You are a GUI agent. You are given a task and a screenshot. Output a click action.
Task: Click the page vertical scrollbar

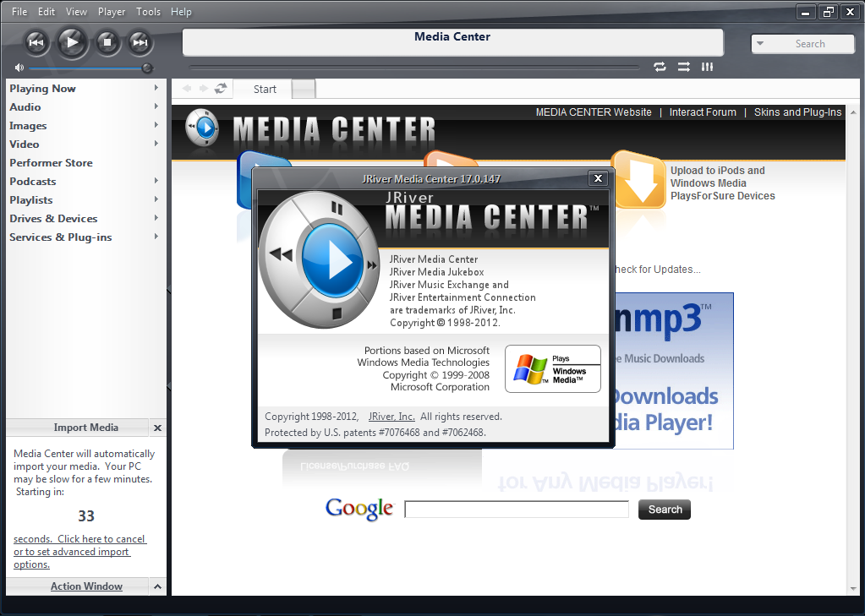point(854,350)
